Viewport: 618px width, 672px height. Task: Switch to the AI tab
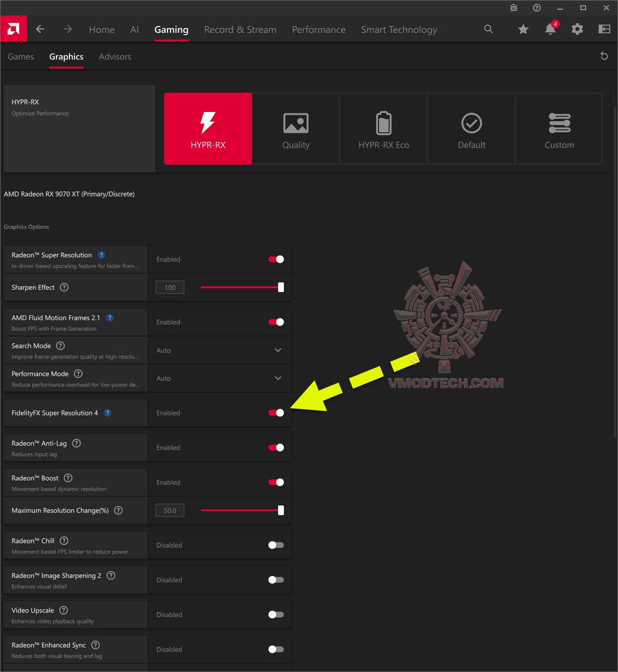134,29
